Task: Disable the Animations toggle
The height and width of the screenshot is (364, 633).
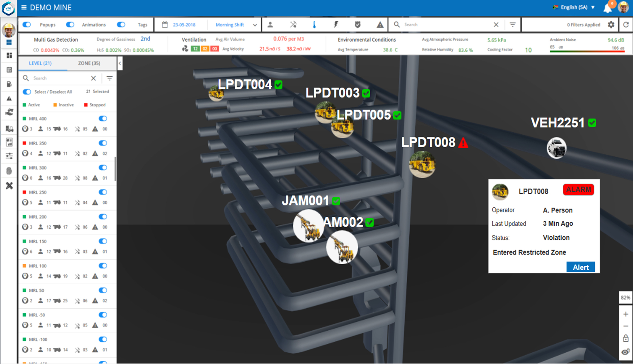Action: (70, 24)
